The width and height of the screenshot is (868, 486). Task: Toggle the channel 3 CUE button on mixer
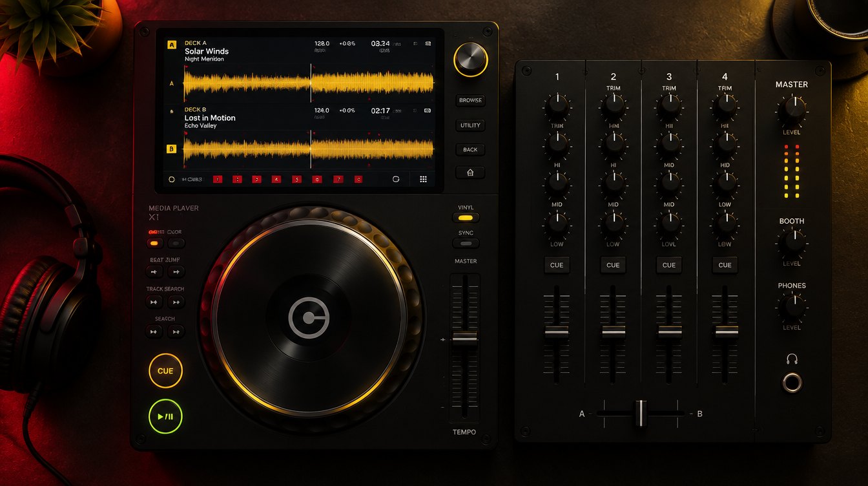tap(669, 265)
